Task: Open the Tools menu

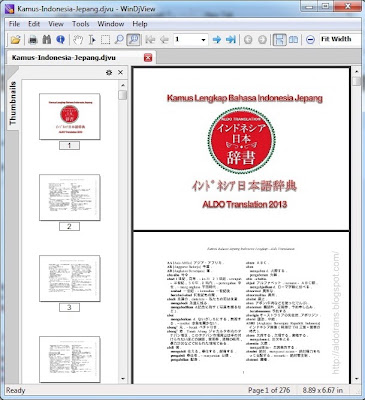Action: click(81, 24)
